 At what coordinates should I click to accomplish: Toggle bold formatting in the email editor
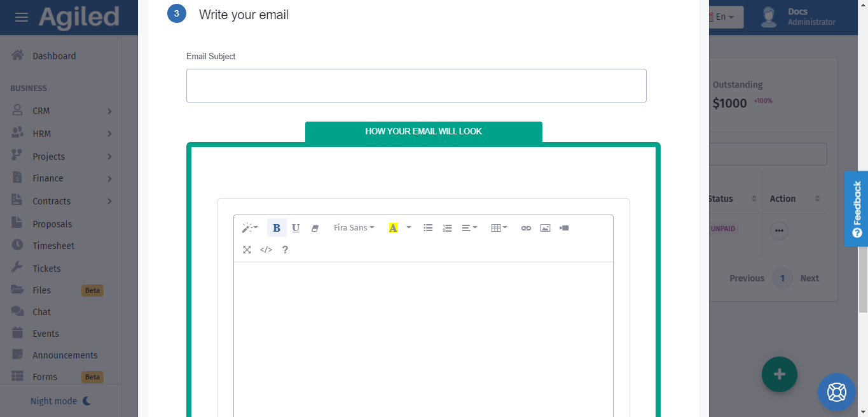[x=277, y=228]
